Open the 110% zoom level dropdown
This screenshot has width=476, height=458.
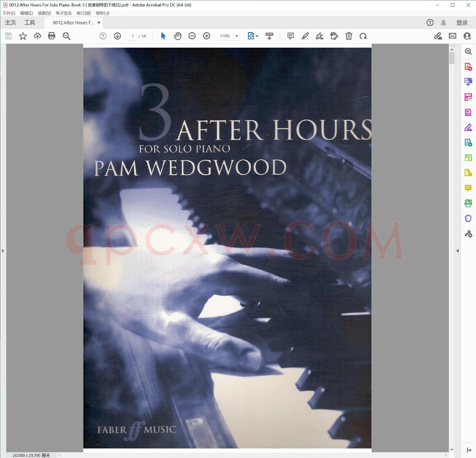pos(237,36)
